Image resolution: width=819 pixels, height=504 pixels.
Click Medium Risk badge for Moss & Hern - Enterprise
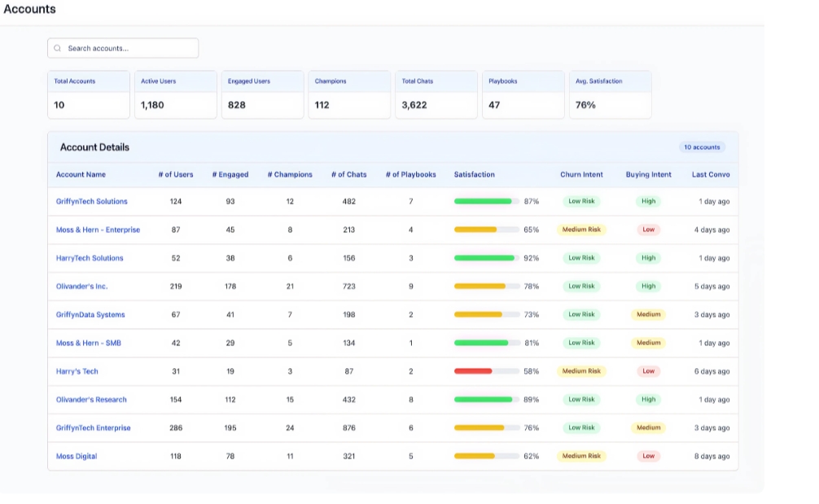click(581, 230)
